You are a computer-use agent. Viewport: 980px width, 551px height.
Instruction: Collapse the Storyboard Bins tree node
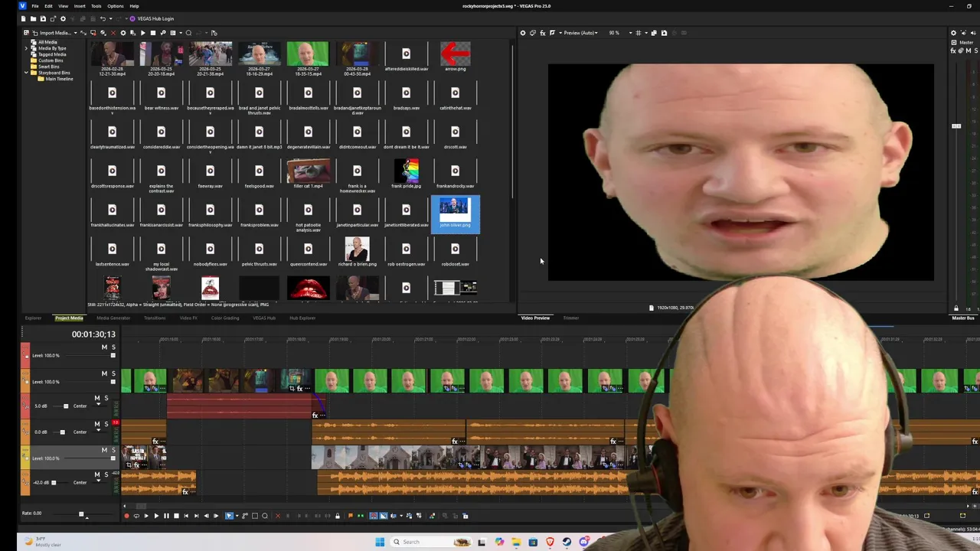(26, 73)
